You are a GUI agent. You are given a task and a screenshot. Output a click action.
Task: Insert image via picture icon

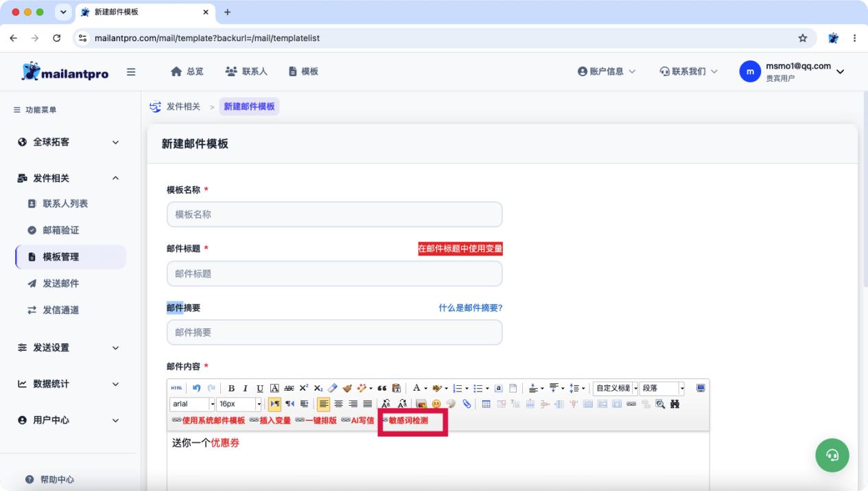(421, 404)
